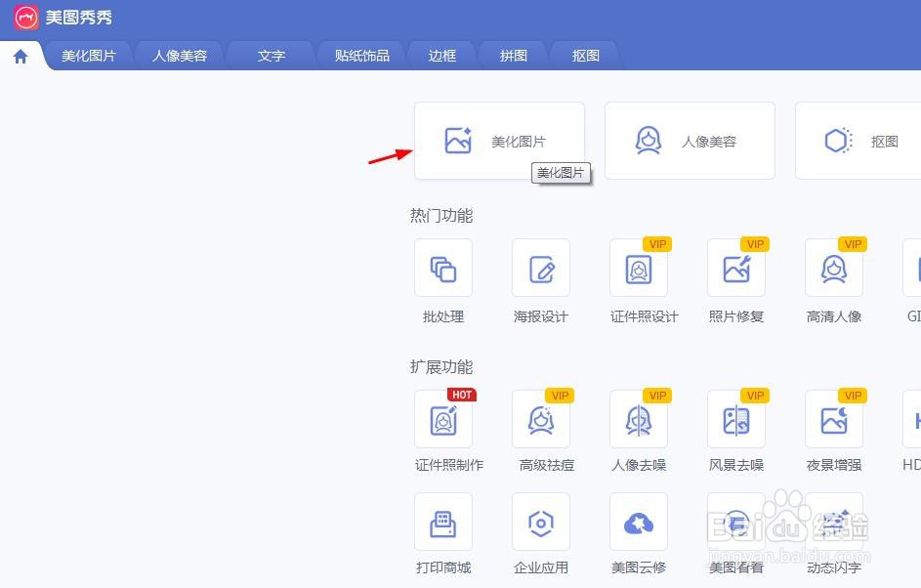Open 人像去噪 portrait denoise icon

[639, 419]
